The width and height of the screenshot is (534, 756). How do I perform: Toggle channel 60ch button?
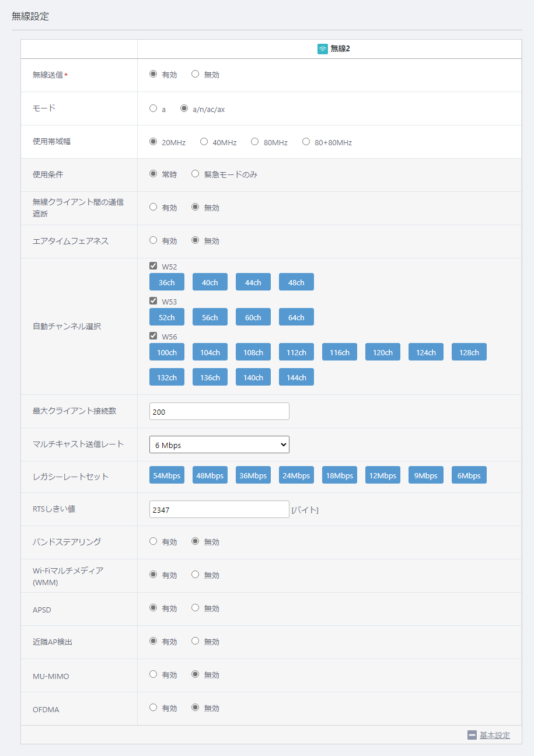(253, 317)
